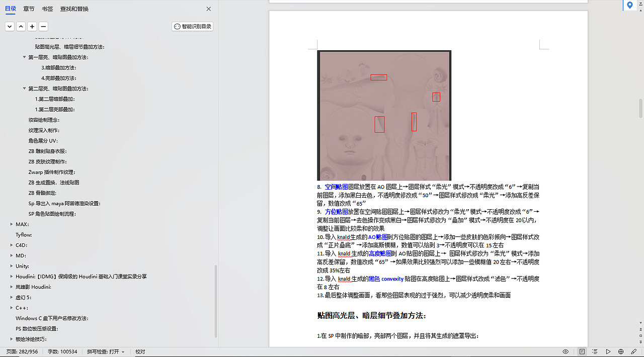Click the 智能识别目录 button
The height and width of the screenshot is (357, 644).
point(193,27)
